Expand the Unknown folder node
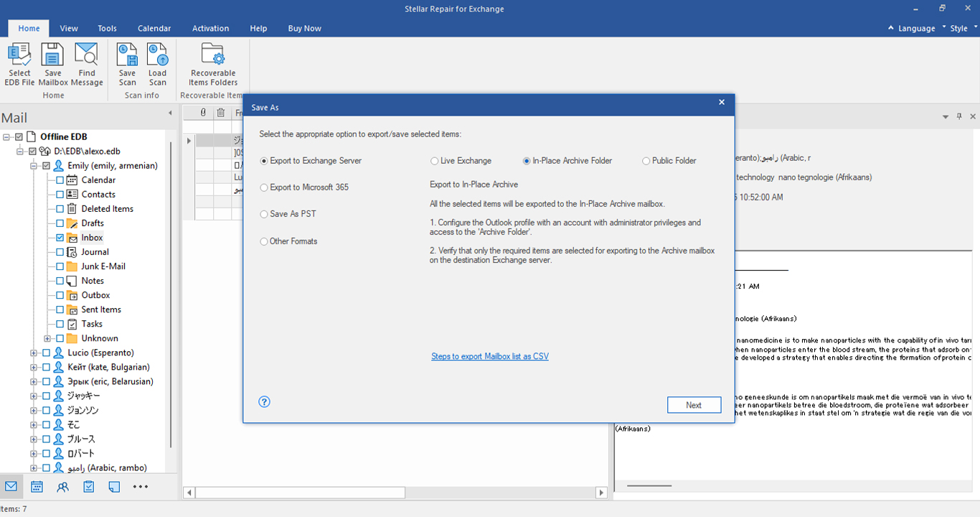 point(47,338)
